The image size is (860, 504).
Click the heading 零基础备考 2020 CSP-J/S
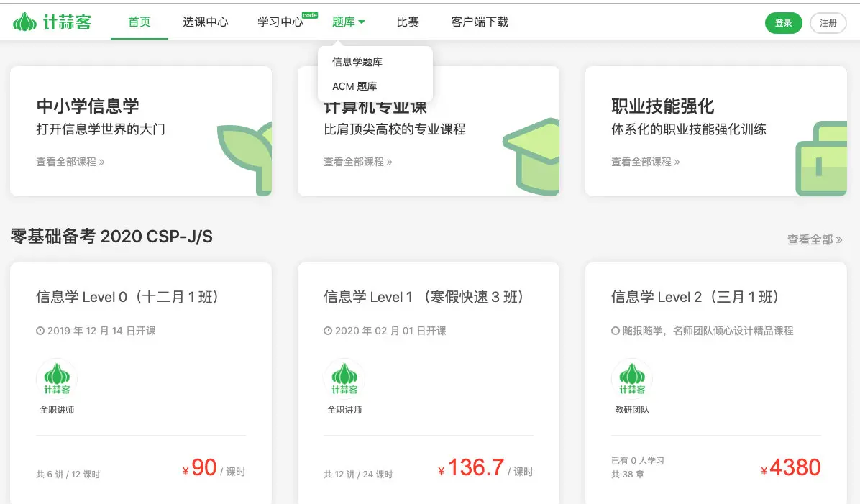111,237
